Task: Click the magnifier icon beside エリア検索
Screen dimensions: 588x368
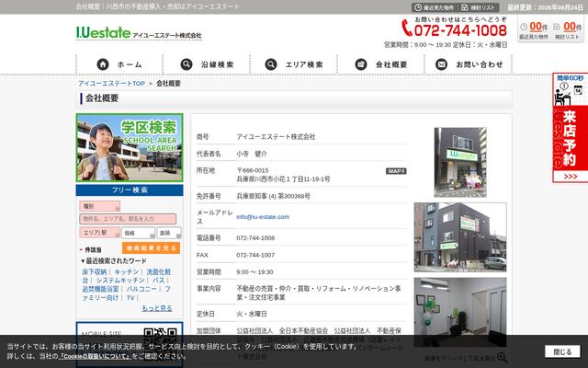Action: click(271, 64)
